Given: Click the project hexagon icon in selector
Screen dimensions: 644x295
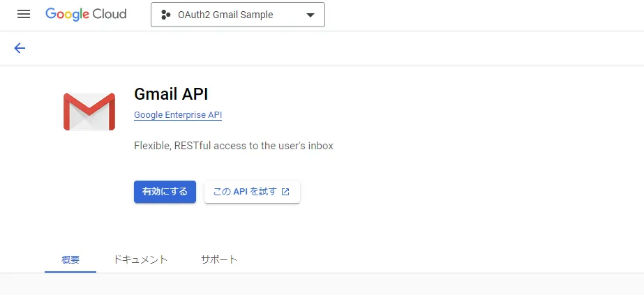Looking at the screenshot, I should pos(165,15).
